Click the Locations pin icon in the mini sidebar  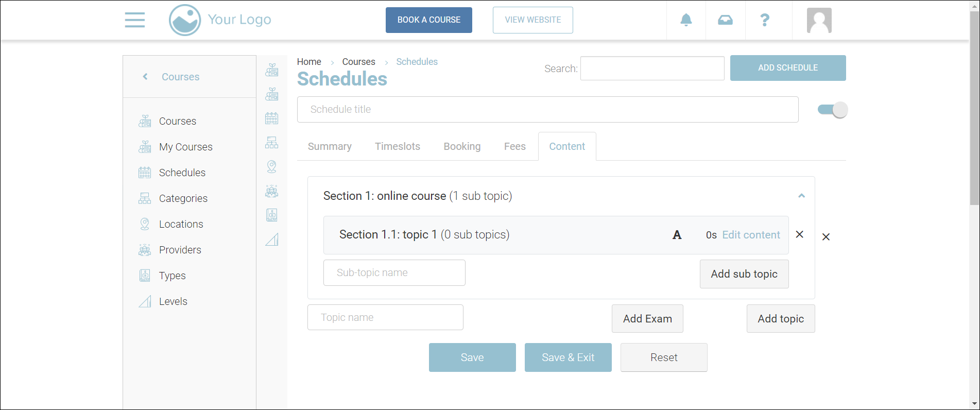coord(272,166)
